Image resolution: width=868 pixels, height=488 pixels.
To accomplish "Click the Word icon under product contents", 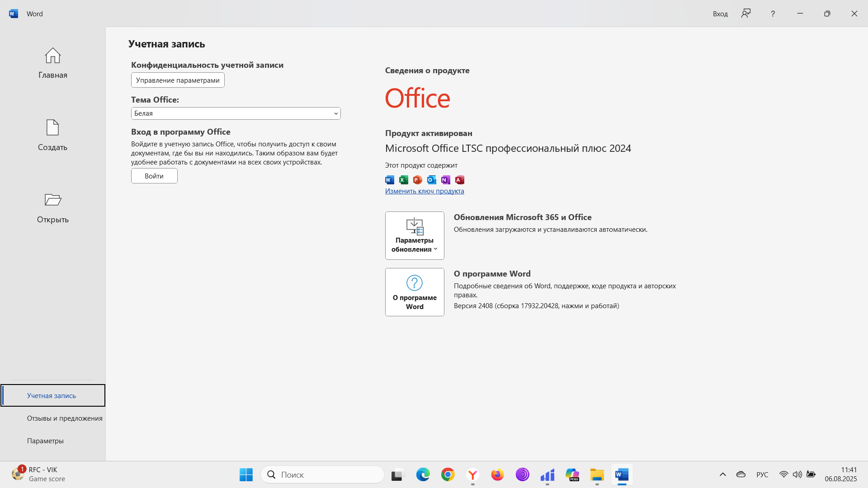I will pos(390,180).
